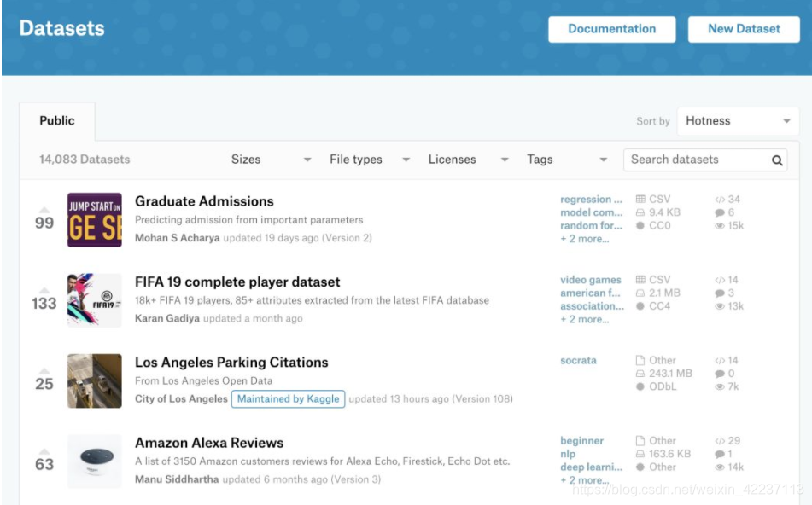812x505 pixels.
Task: Open FIFA 19 dataset thumbnail
Action: [x=94, y=300]
